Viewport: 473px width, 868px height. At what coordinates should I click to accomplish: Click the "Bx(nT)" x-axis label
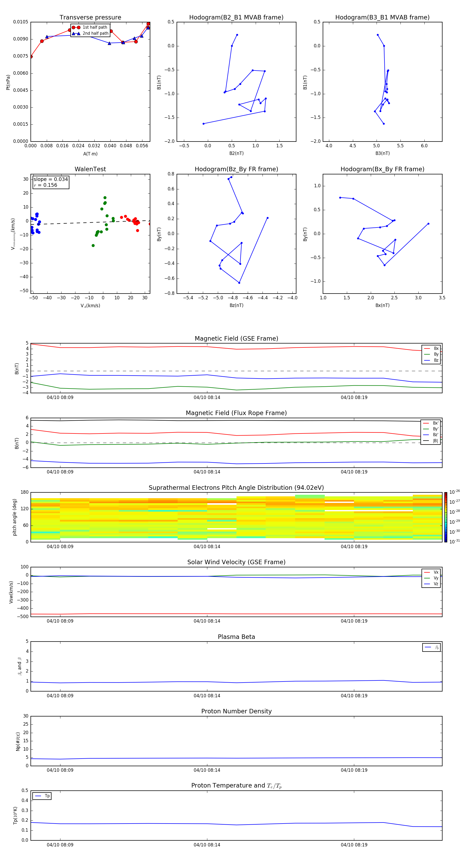pyautogui.click(x=382, y=305)
